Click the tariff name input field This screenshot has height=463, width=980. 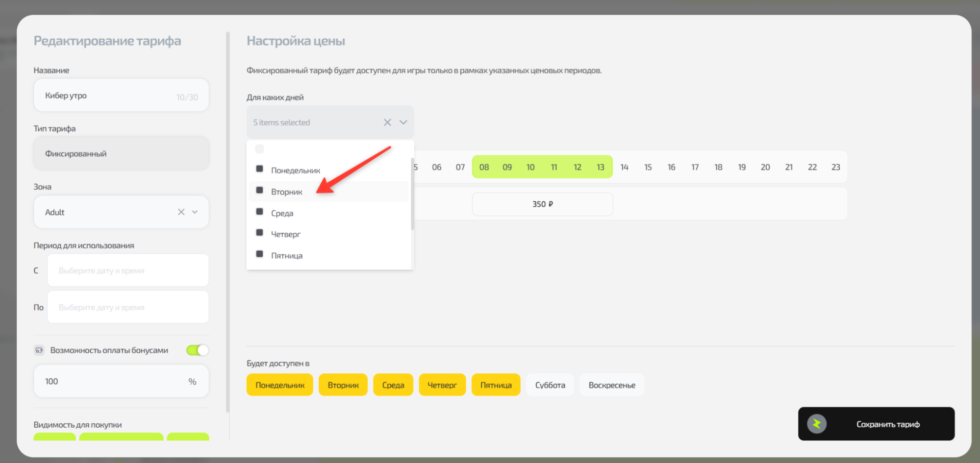pyautogui.click(x=108, y=96)
